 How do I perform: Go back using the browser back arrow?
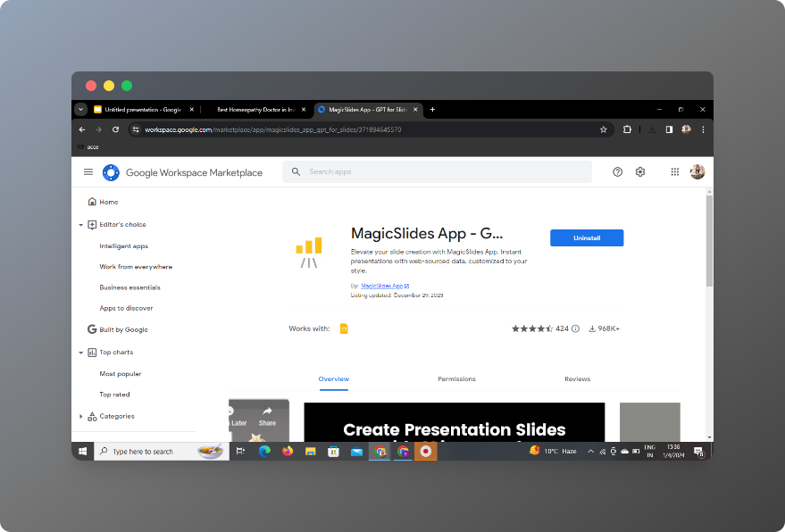coord(82,129)
